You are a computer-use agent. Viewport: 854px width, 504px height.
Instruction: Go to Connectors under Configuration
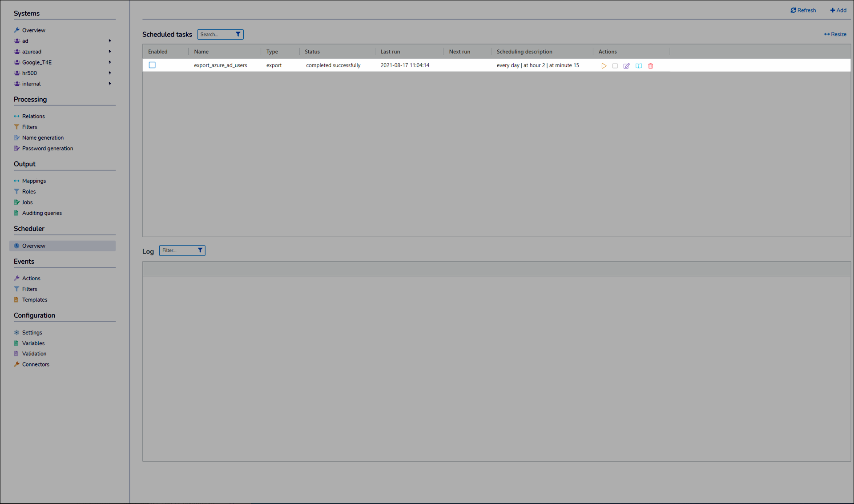pos(36,364)
